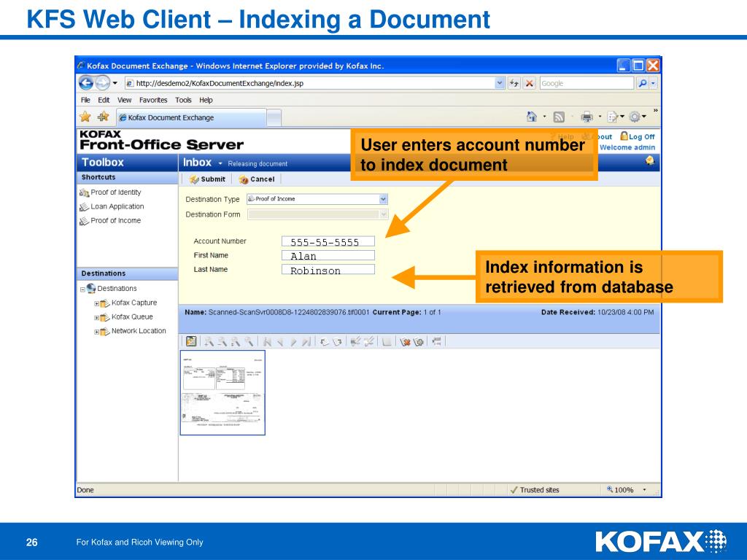Click the New Tab button
747x560 pixels.
[274, 117]
